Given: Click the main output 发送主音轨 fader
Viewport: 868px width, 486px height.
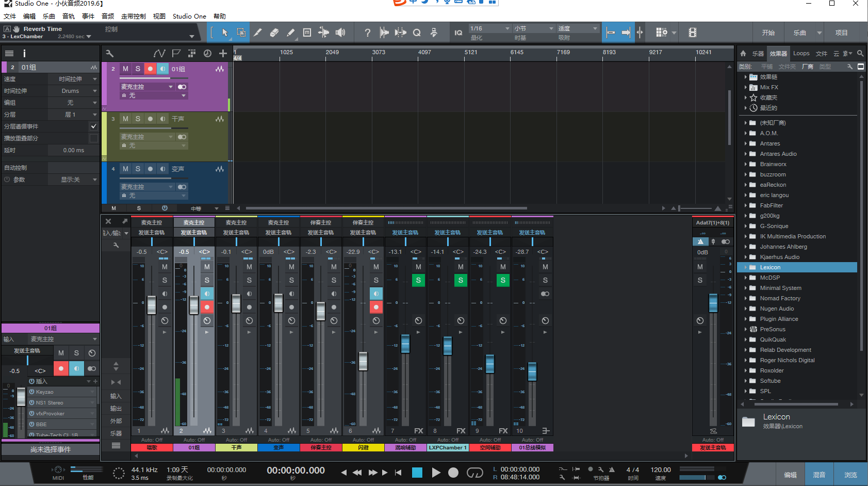Looking at the screenshot, I should point(713,303).
